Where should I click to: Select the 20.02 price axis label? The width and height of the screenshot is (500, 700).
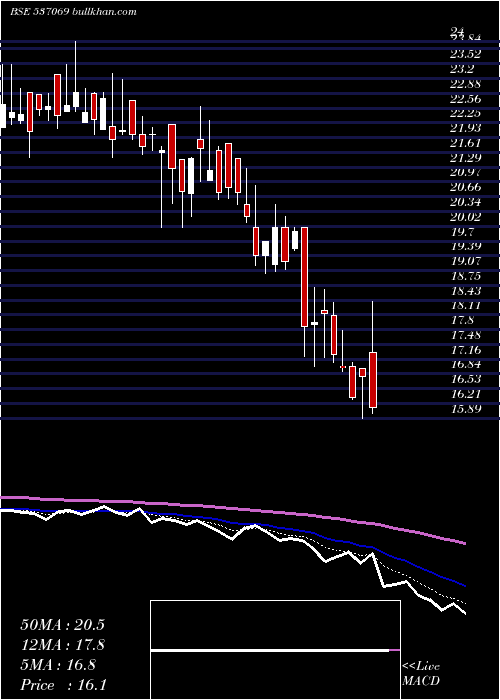[x=466, y=217]
